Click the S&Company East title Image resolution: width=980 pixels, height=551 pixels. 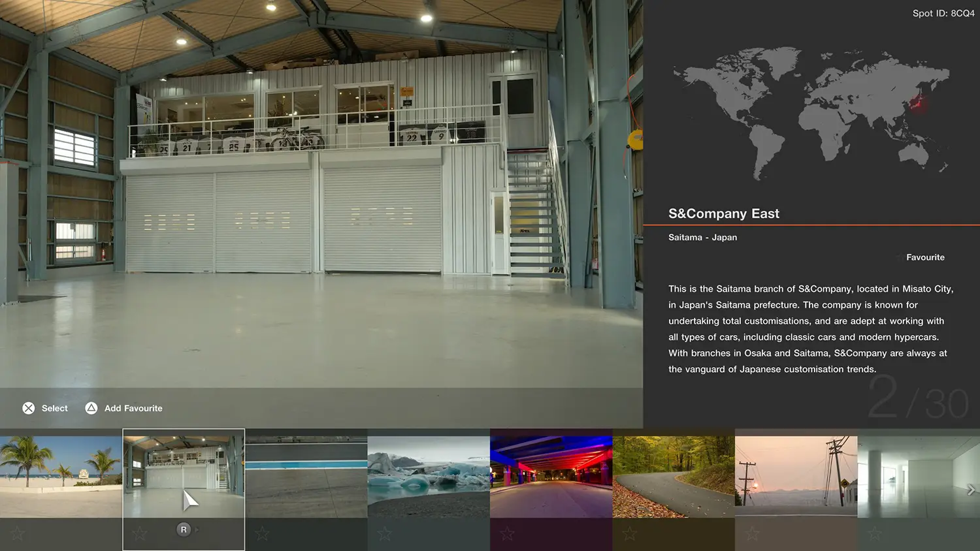[x=724, y=213]
